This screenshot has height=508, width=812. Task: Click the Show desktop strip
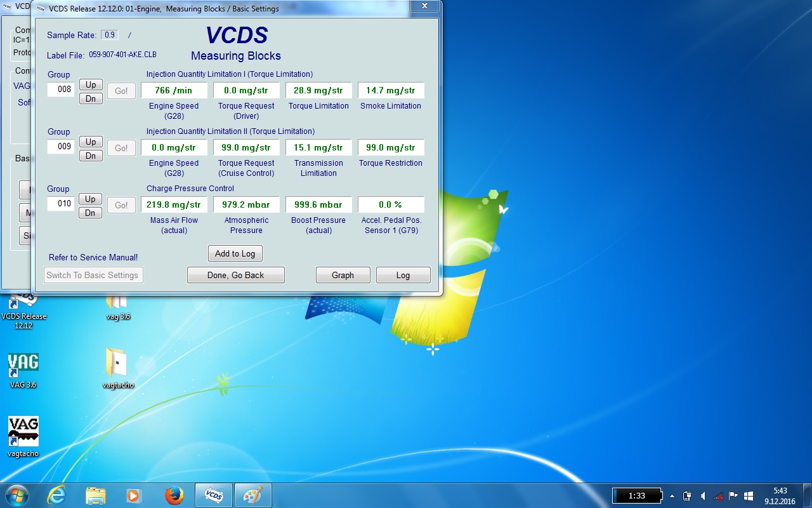click(x=807, y=496)
